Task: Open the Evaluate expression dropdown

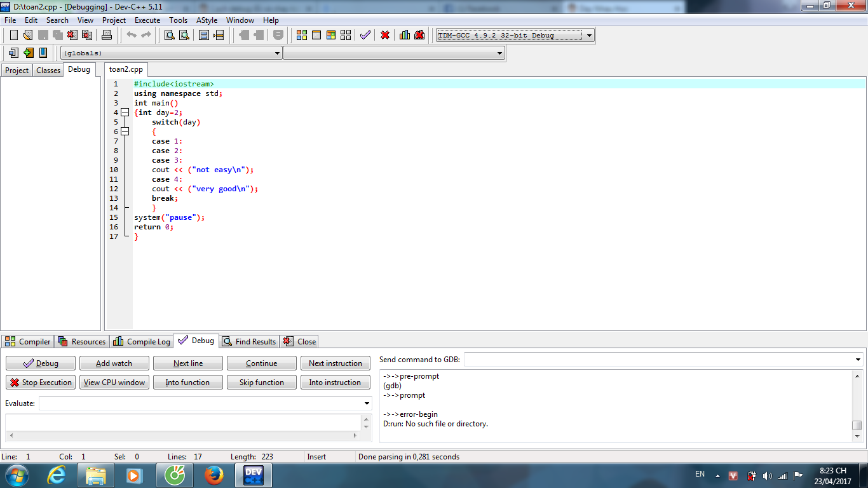Action: coord(367,403)
